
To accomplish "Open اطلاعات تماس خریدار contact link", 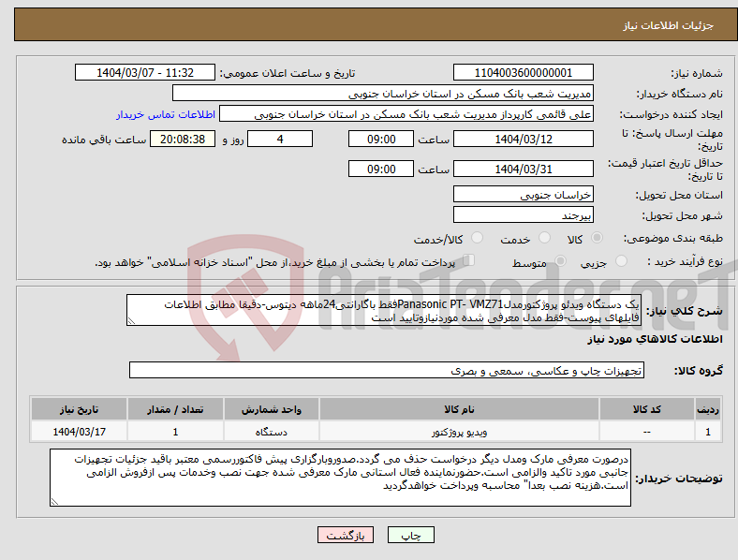I will (x=166, y=114).
